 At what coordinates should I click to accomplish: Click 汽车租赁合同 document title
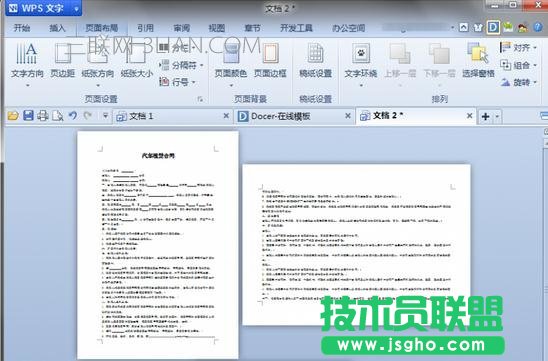158,156
